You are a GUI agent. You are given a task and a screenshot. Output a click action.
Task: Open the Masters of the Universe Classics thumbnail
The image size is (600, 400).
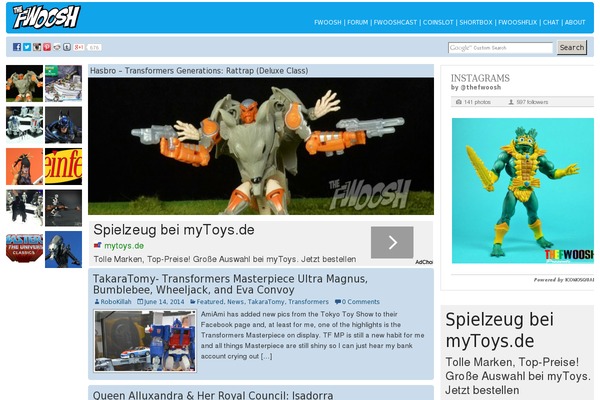pos(24,249)
